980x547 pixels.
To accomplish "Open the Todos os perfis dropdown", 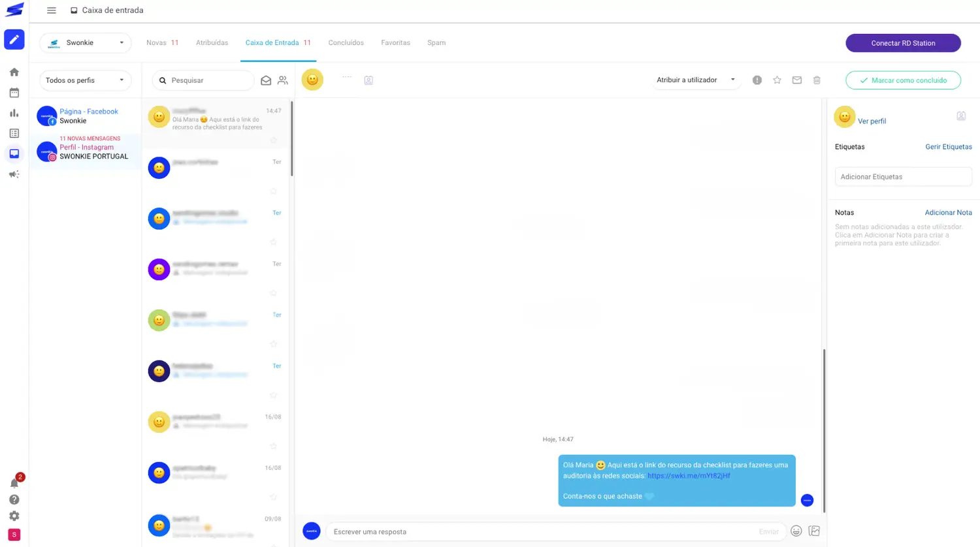I will click(86, 80).
